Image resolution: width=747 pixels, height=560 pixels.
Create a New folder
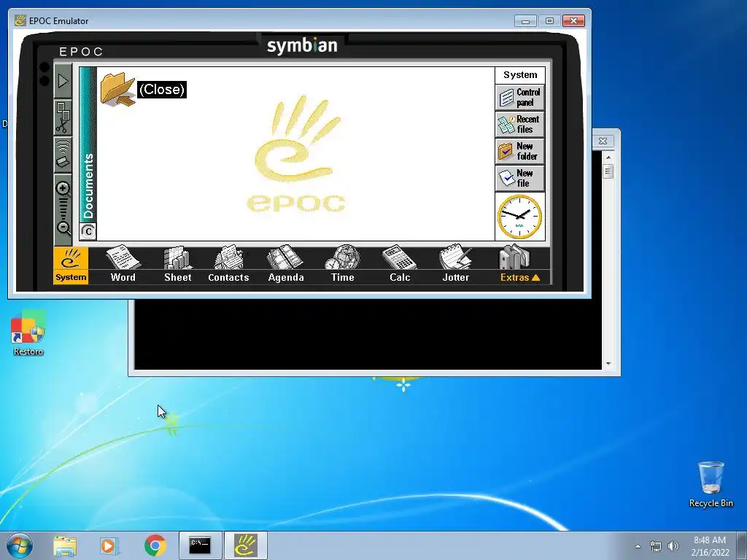(519, 152)
